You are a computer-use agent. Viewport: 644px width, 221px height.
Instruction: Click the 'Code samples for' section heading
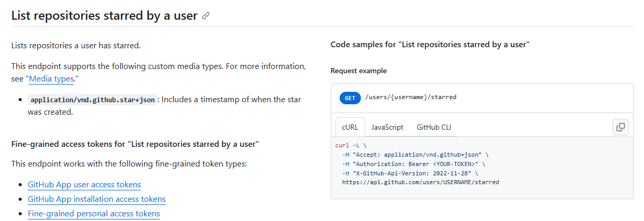[x=429, y=45]
